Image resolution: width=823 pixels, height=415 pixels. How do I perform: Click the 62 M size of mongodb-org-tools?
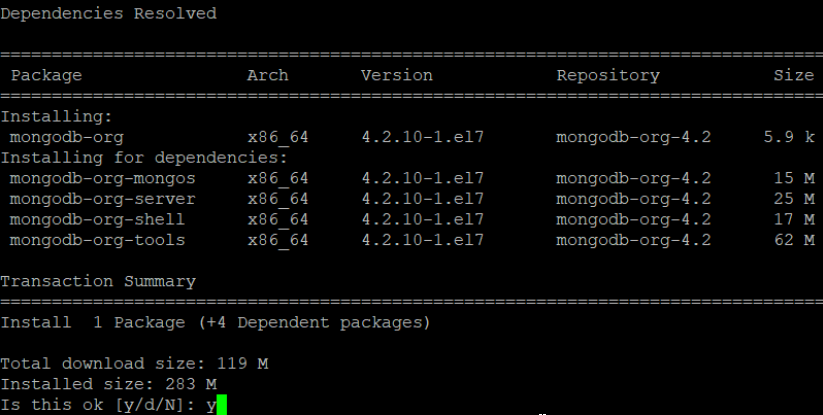click(x=794, y=240)
